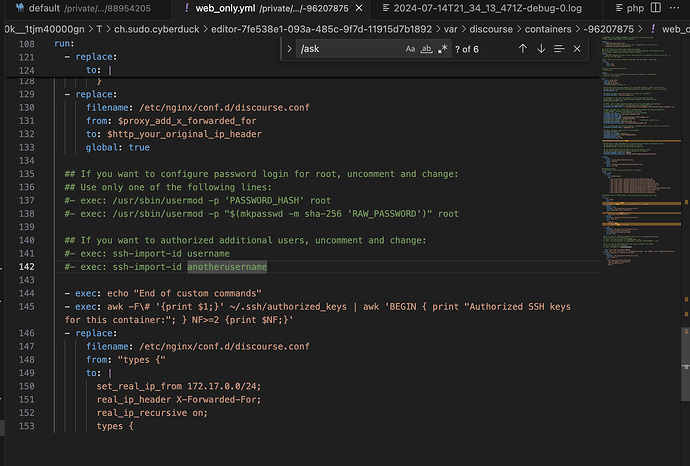Screen dimensions: 690x466
Task: Click editor-7fe538e1 breadcrumb segment
Action: click(321, 29)
